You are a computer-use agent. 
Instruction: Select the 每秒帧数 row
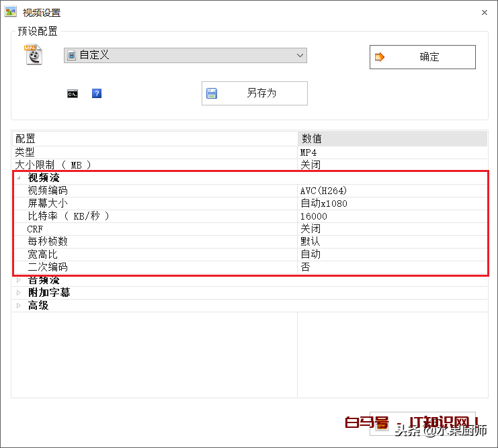[x=249, y=242]
